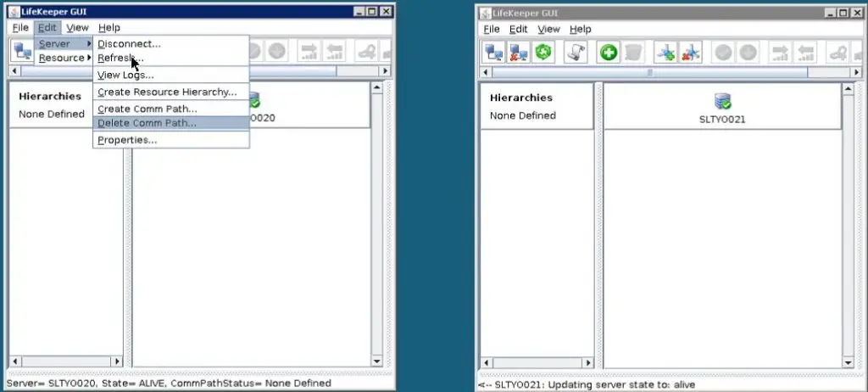Image resolution: width=868 pixels, height=392 pixels.
Task: Click Connect icon in SLTY0021 window toolbar
Action: point(493,53)
